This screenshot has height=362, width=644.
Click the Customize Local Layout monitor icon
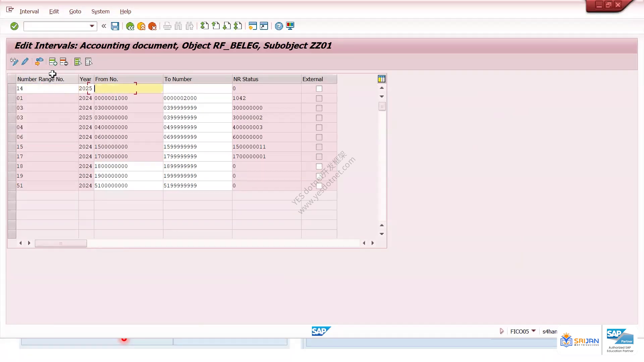(x=290, y=26)
